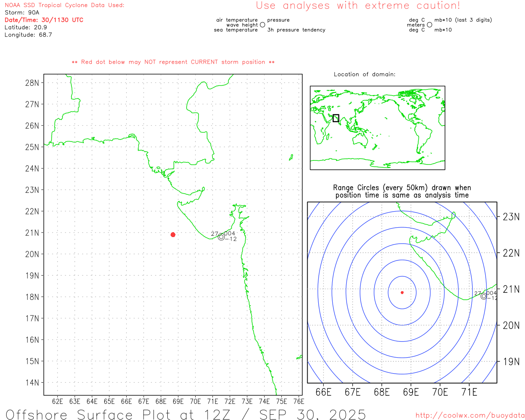Click the '3h pressure tendency' legend label

296,30
